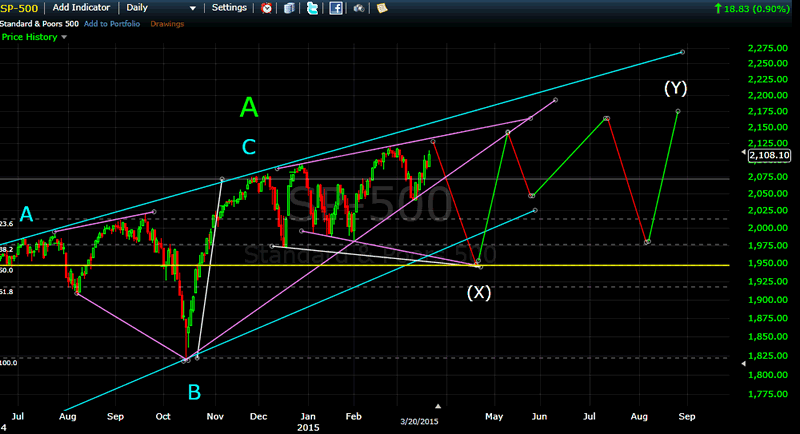Select the (Y) wave label on chart

(676, 88)
